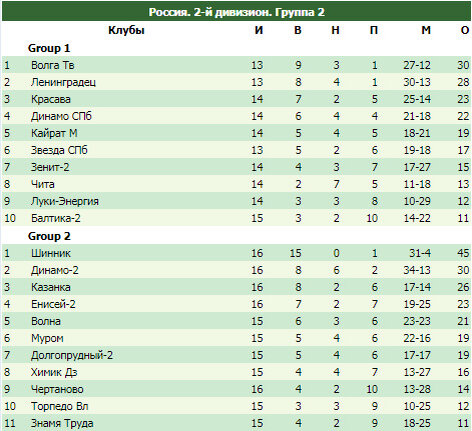Click the Group 1 section heading
472x431 pixels.
click(49, 48)
